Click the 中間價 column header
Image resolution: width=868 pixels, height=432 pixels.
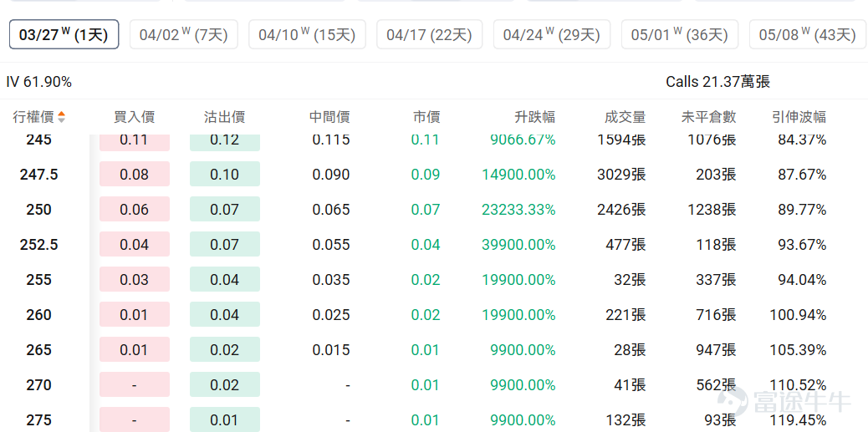[x=329, y=117]
